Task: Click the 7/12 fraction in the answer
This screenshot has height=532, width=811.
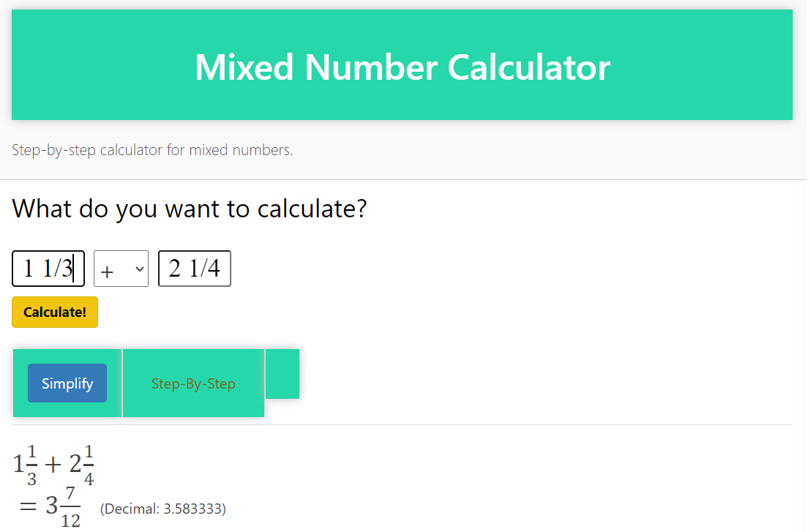Action: 70,507
